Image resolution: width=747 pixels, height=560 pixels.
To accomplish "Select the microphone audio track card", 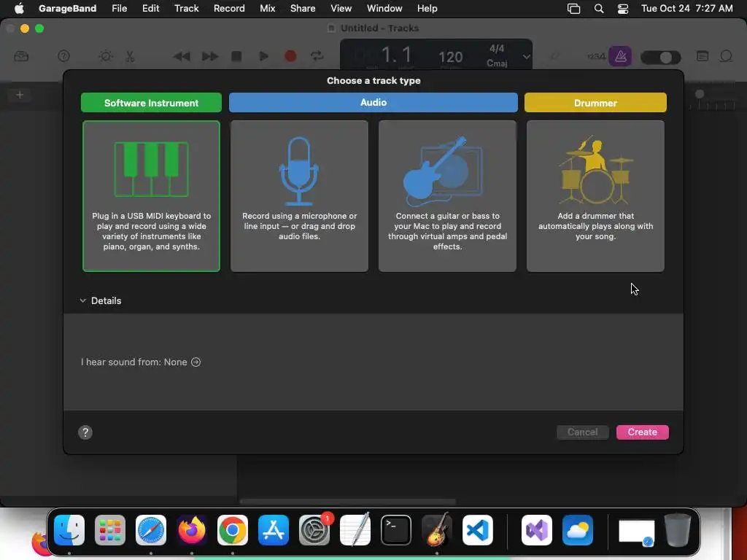I will 299,195.
